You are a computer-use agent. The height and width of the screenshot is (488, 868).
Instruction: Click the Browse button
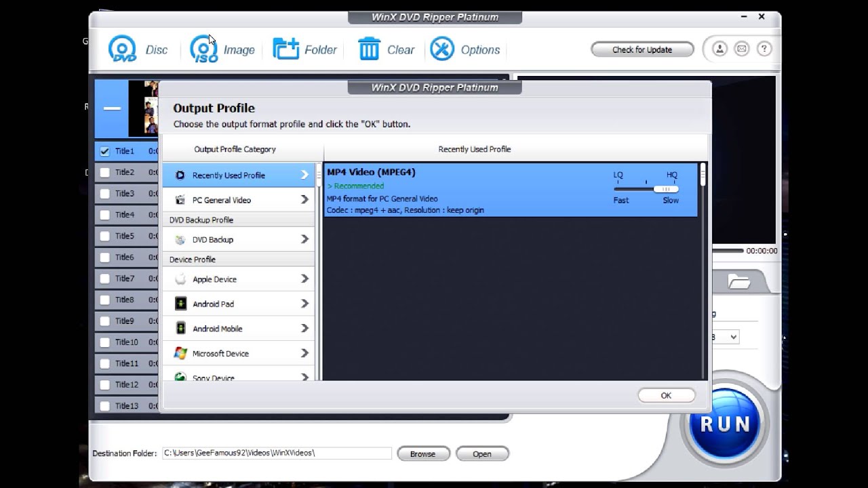tap(422, 454)
